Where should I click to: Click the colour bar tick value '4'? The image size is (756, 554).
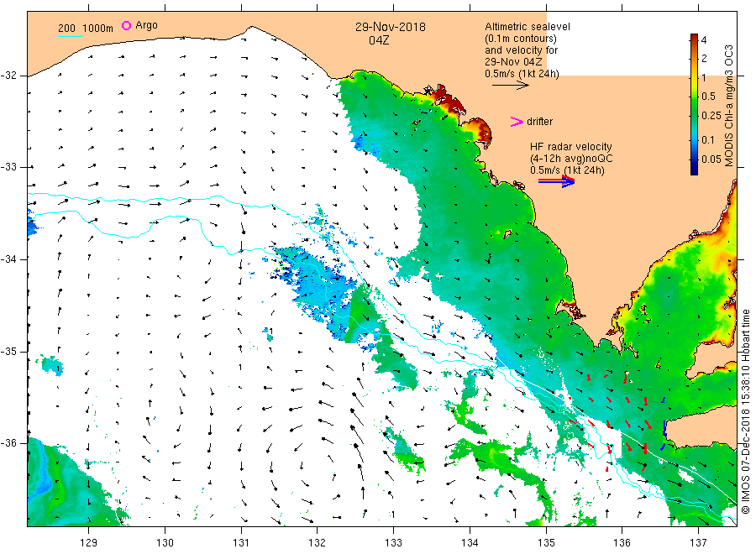click(704, 40)
